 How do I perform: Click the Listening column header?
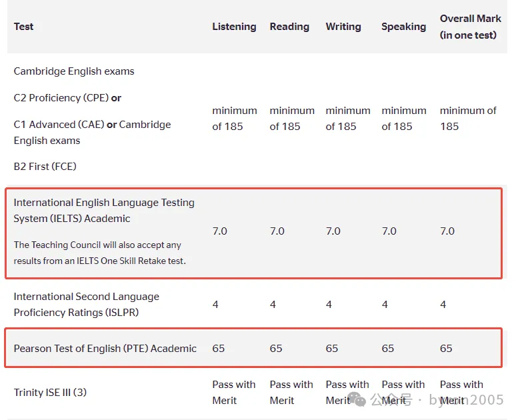(x=234, y=27)
